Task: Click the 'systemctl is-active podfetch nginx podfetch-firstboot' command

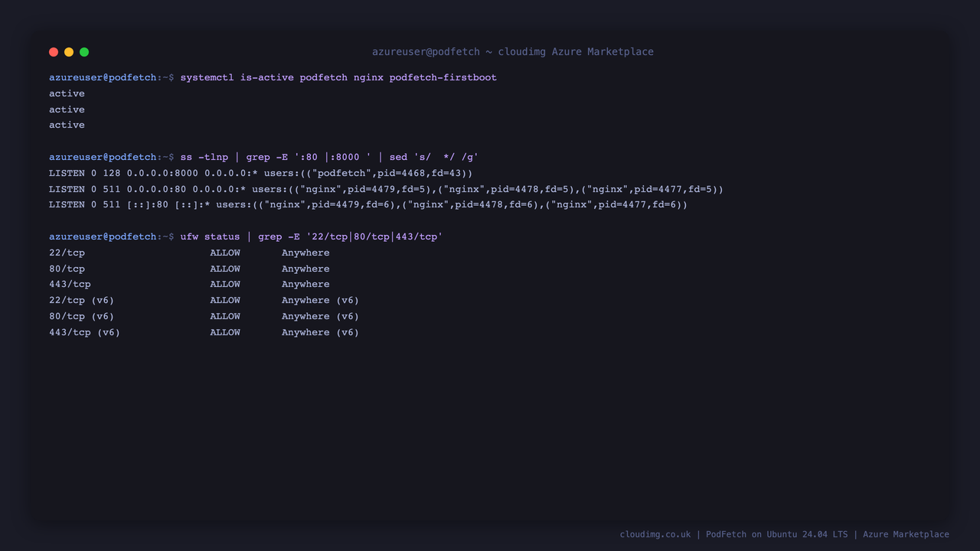Action: [338, 77]
